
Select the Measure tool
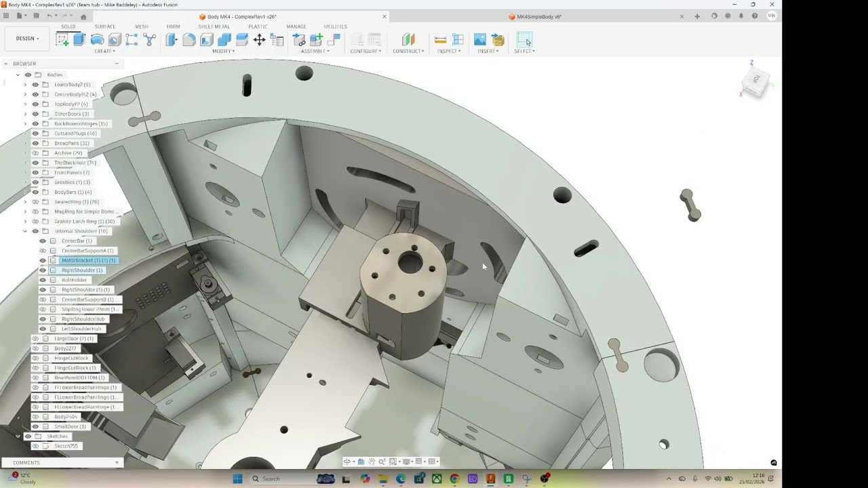coord(441,40)
